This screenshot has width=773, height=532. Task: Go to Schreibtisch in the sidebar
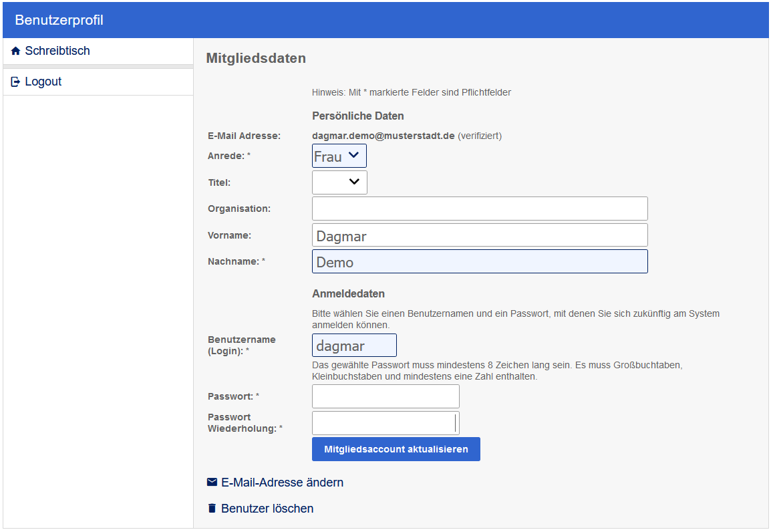(57, 51)
